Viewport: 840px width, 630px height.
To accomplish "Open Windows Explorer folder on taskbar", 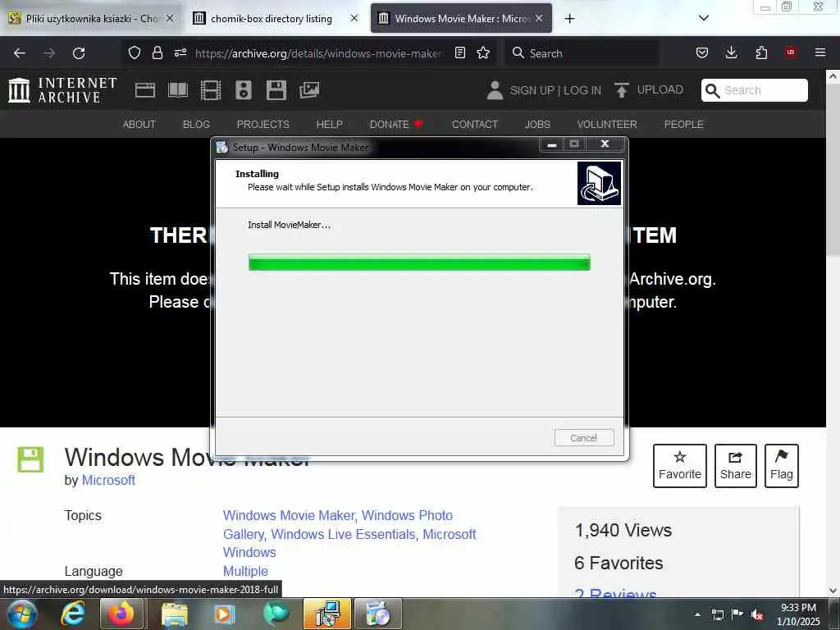I will (174, 615).
